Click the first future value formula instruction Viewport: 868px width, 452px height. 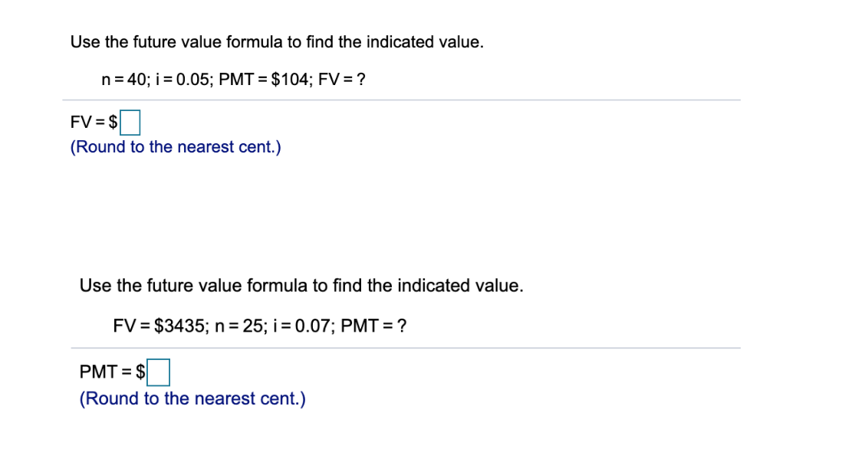pos(276,42)
